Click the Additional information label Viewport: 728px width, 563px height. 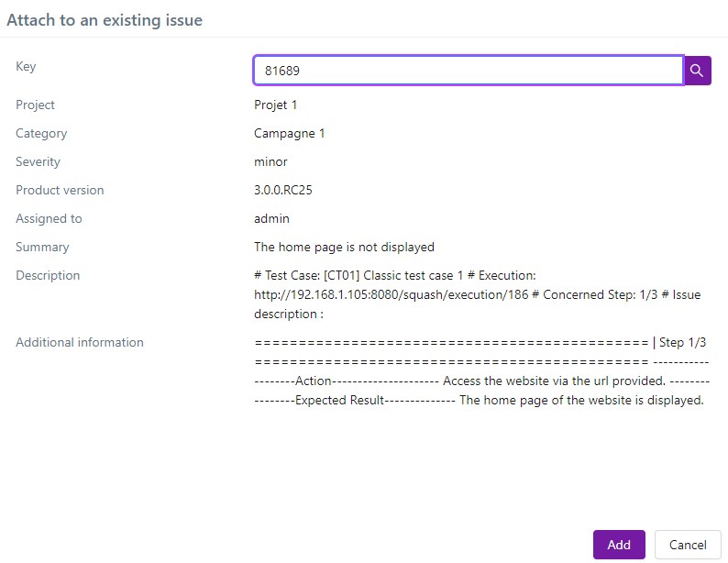tap(80, 342)
